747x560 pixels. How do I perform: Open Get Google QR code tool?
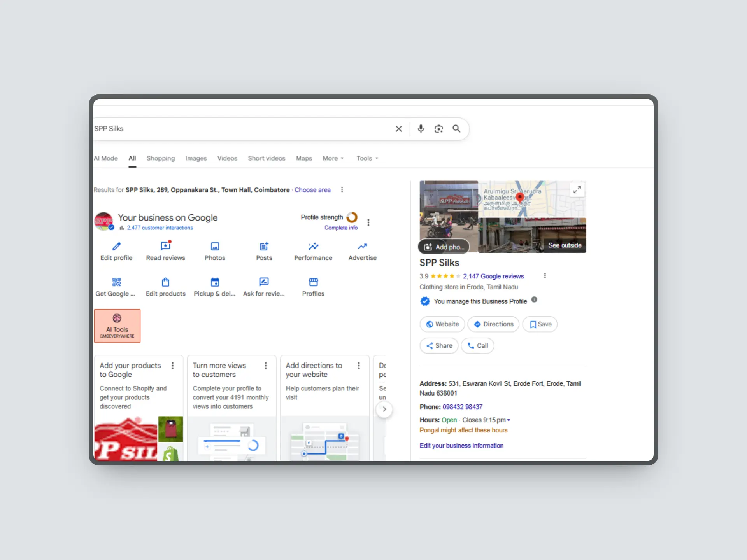[x=116, y=287]
